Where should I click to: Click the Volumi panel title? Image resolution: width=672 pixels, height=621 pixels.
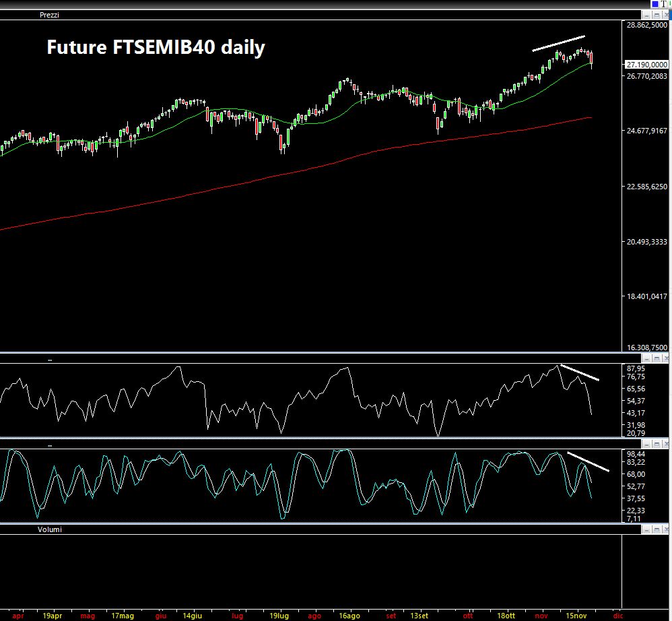(50, 529)
